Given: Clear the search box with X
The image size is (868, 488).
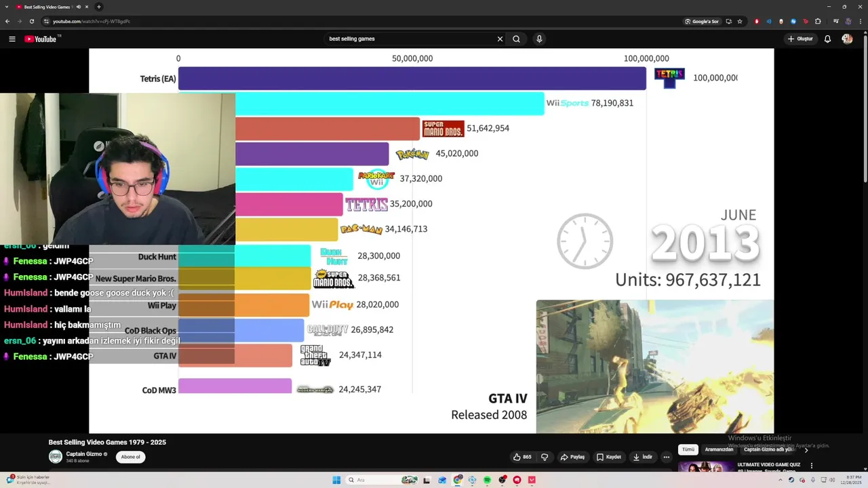Looking at the screenshot, I should [500, 39].
